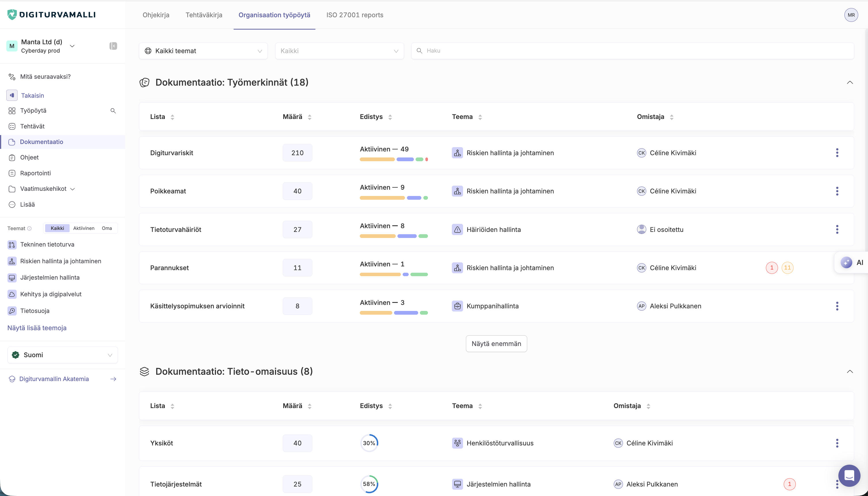Screen dimensions: 868x496
Task: Open the Suomi language dropdown
Action: [63, 355]
